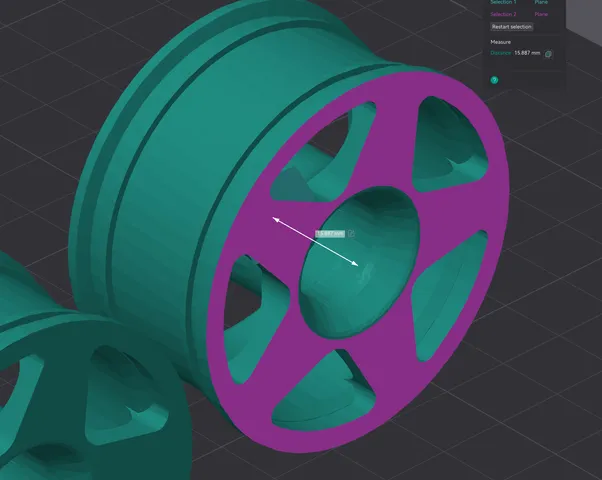Select the Selection 2 label in the panel
The width and height of the screenshot is (602, 480).
[x=503, y=14]
